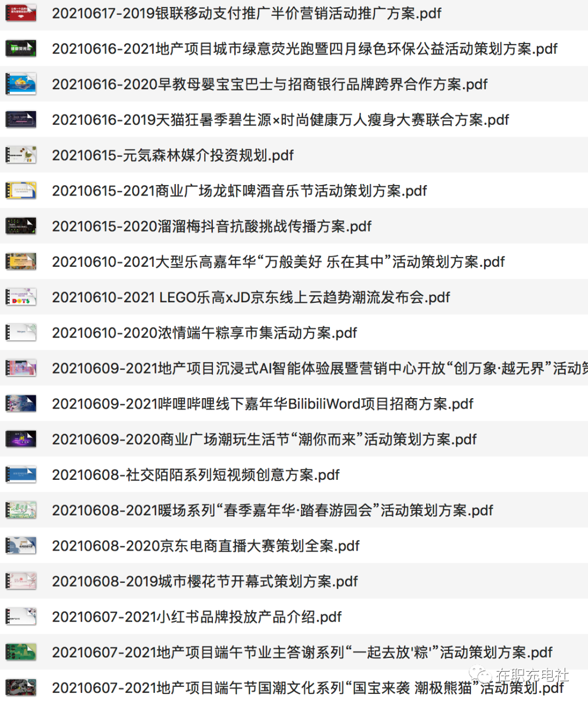
Task: Open 大型乐高嘉年华“万般美好 乐在其中” file
Action: point(278,262)
